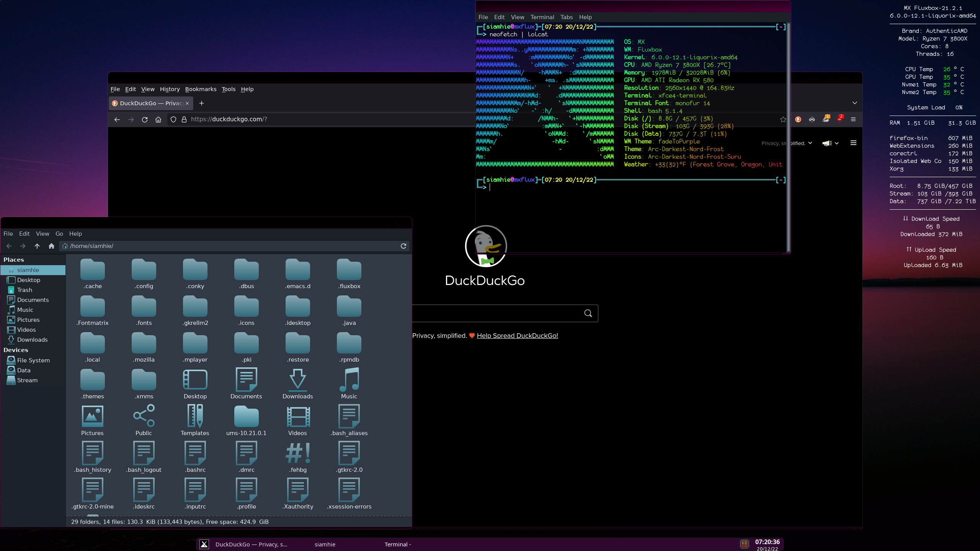
Task: Select the Public share folder icon
Action: 144,416
